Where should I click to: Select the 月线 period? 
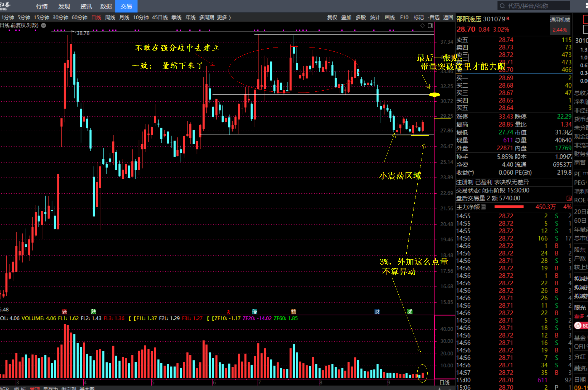pyautogui.click(x=124, y=17)
